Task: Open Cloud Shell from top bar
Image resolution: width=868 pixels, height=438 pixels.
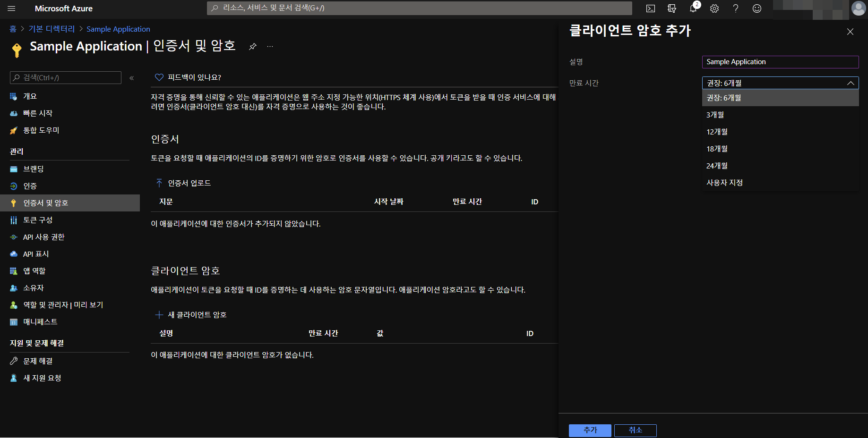Action: pos(651,8)
